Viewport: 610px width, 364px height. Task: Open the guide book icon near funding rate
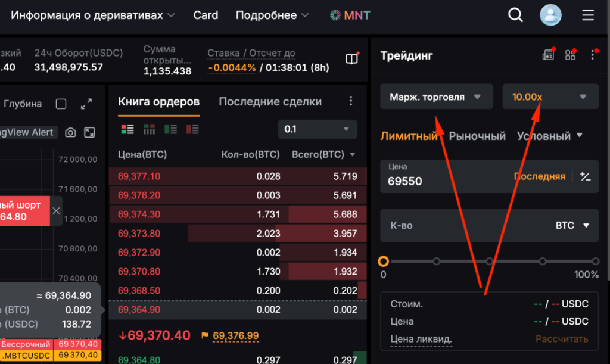pos(352,58)
